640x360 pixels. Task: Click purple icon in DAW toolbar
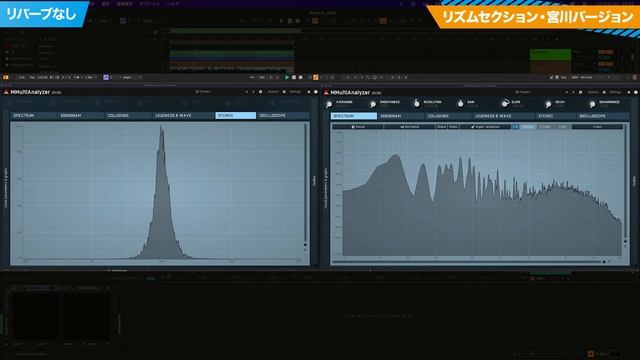click(x=106, y=77)
